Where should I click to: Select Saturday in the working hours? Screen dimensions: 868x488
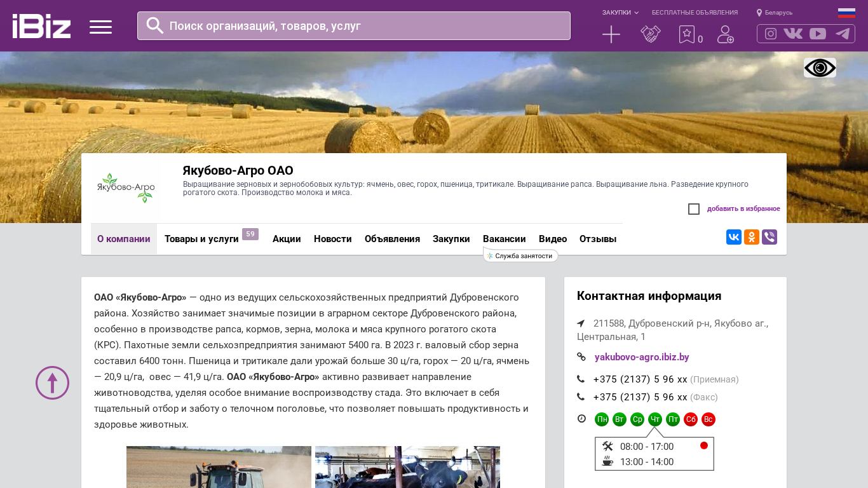pyautogui.click(x=691, y=419)
